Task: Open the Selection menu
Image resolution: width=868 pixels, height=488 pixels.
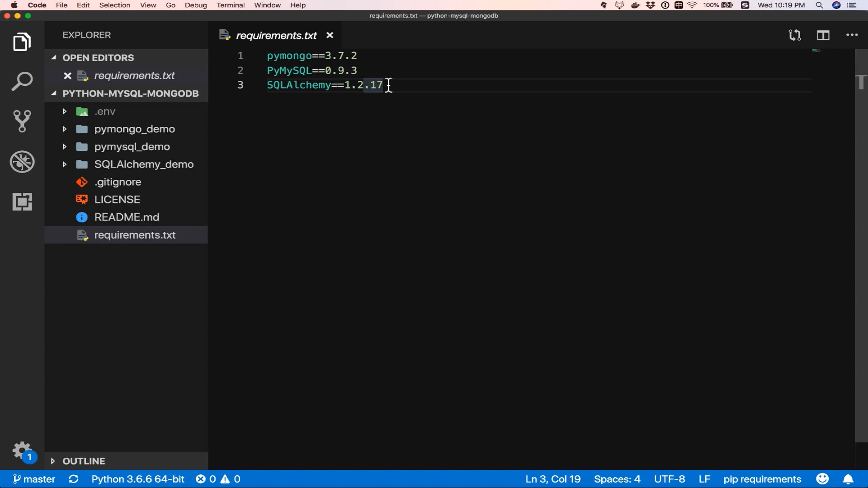Action: [x=114, y=5]
